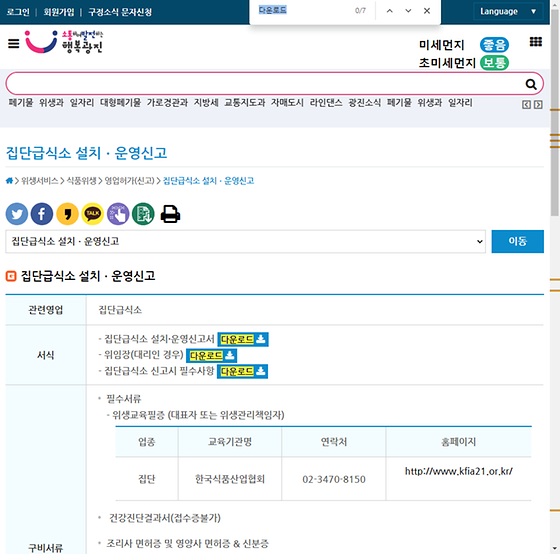The image size is (560, 554).
Task: Select 교통지도과 search keyword
Action: pos(245,103)
